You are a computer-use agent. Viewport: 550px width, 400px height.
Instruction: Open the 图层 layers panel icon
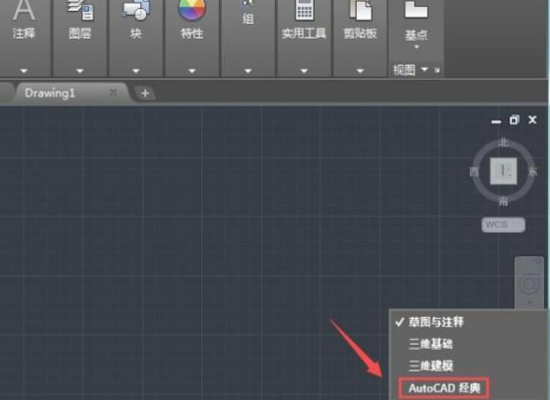tap(80, 10)
